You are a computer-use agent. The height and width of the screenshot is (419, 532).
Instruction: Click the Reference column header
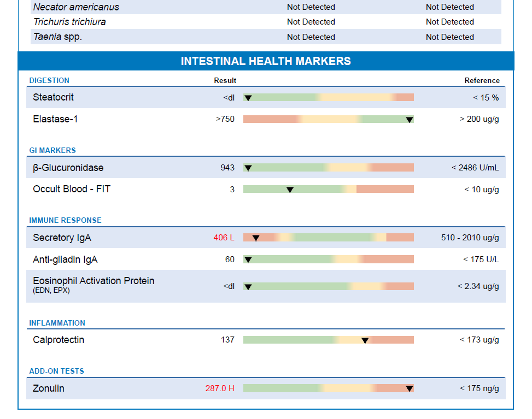(x=482, y=80)
